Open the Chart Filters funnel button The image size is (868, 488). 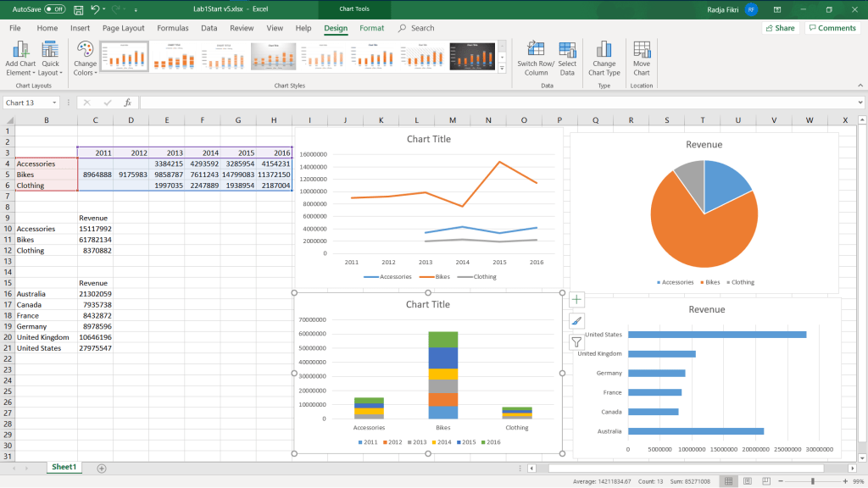576,342
